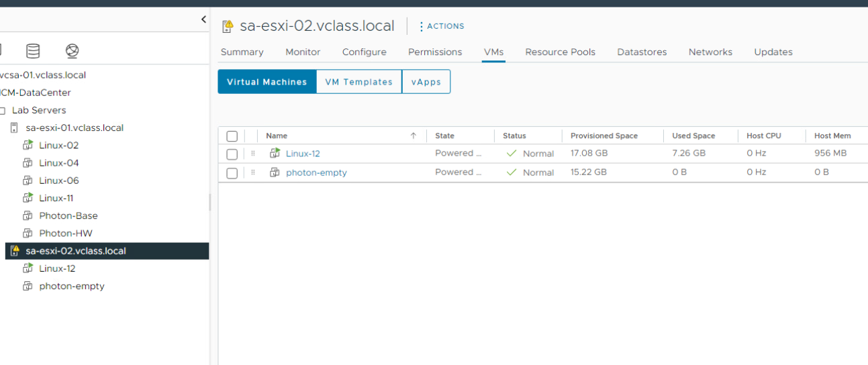Open the photon-empty link in the table
This screenshot has width=868, height=365.
click(x=316, y=172)
